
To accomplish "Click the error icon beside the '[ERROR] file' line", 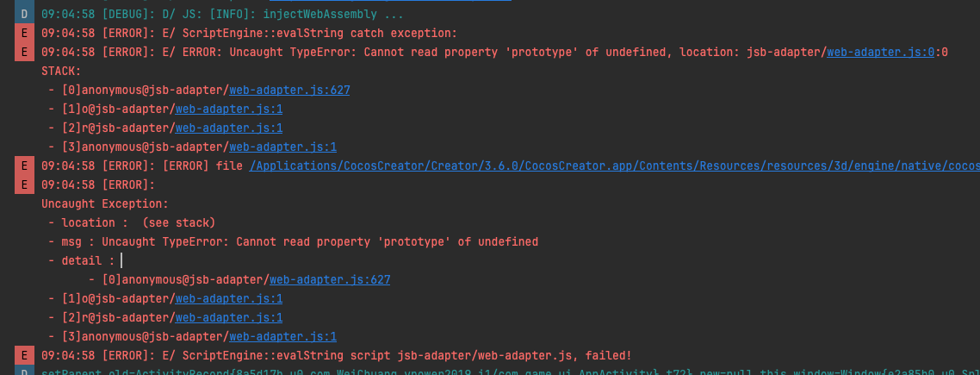I will tap(24, 166).
